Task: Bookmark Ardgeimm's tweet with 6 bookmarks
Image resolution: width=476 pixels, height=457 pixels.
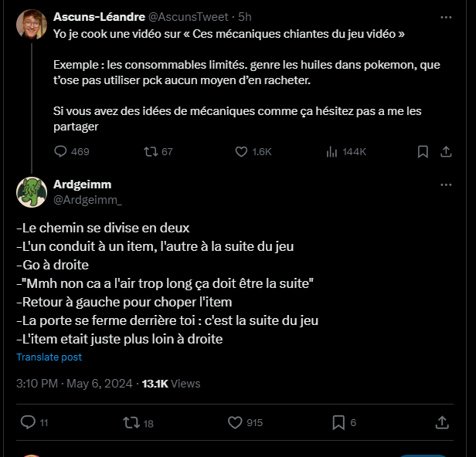Action: 338,422
